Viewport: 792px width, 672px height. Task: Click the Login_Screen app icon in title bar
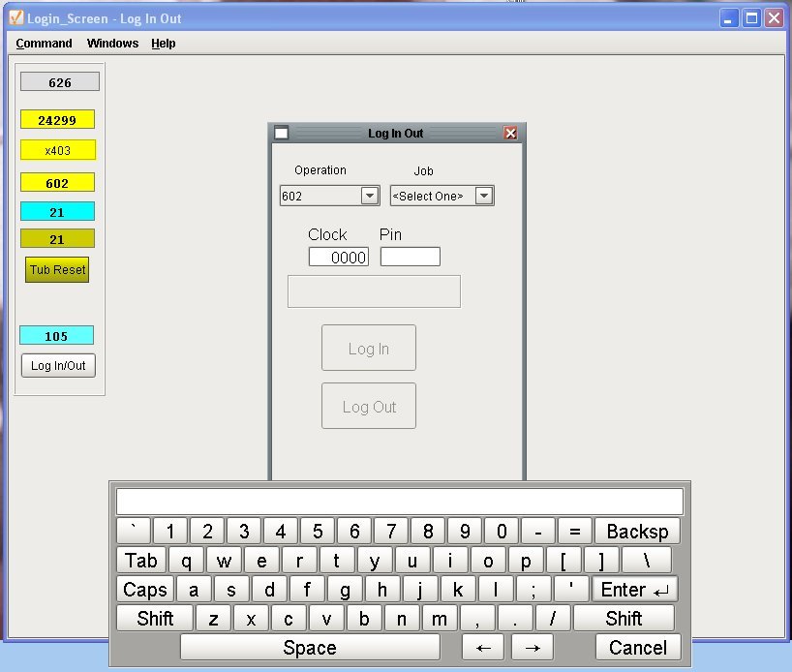pos(16,17)
